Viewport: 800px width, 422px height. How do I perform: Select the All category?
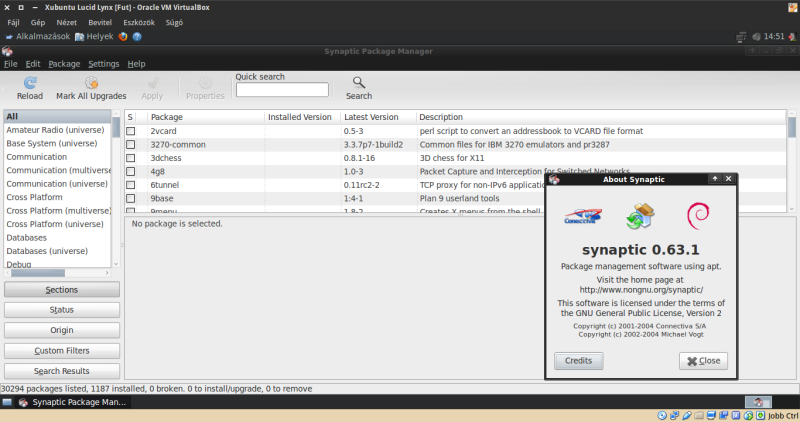click(x=57, y=116)
